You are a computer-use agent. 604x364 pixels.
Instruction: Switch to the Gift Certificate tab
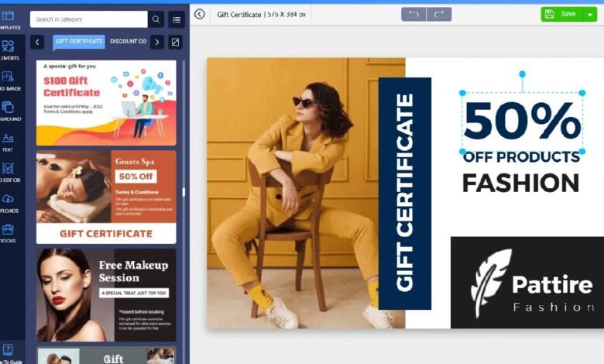point(78,42)
